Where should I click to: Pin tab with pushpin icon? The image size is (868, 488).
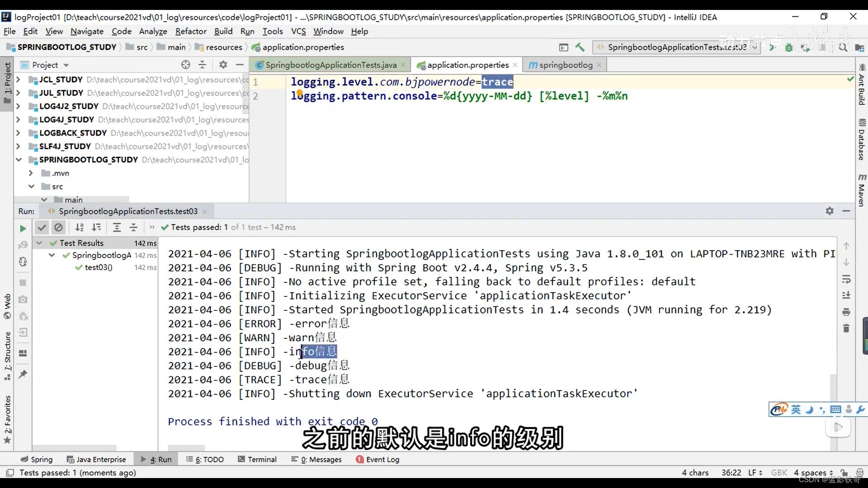tap(23, 374)
